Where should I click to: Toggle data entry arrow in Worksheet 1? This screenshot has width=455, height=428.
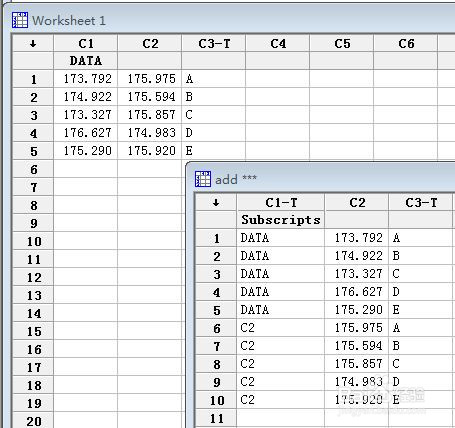pyautogui.click(x=33, y=43)
